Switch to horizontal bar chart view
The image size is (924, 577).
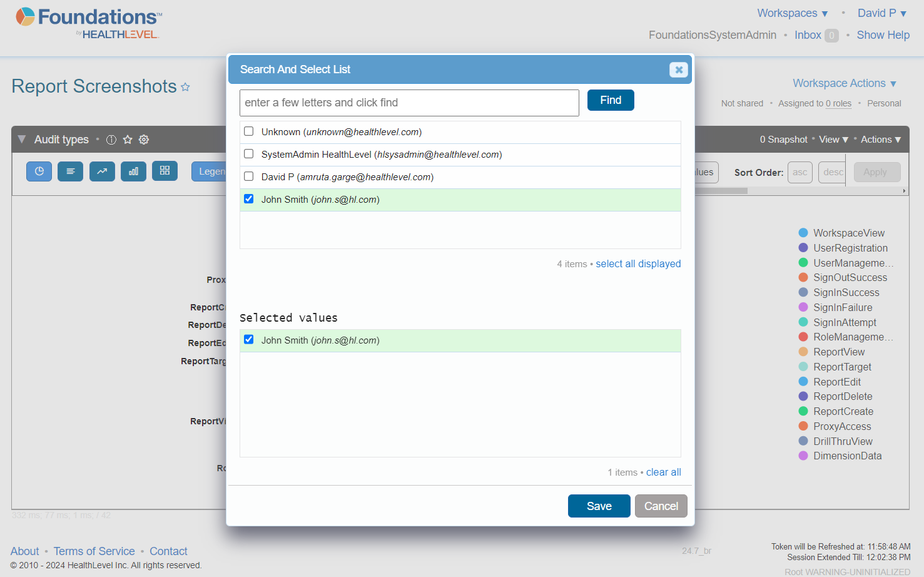tap(70, 171)
